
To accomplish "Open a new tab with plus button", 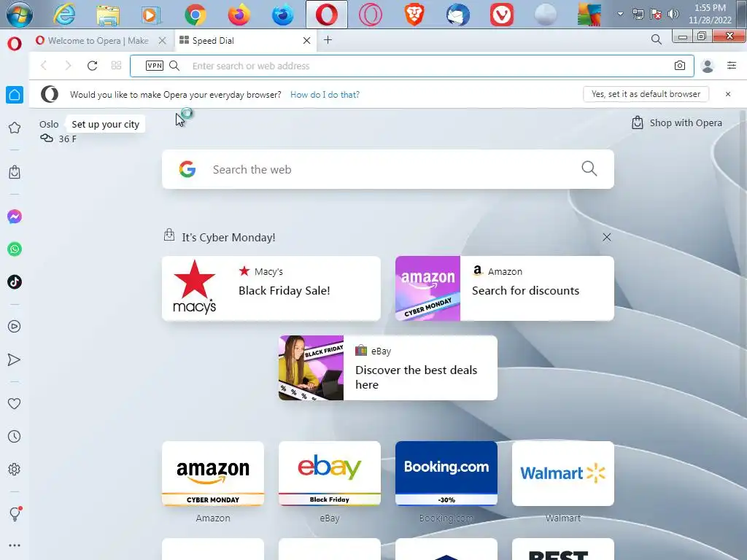I will tap(328, 40).
